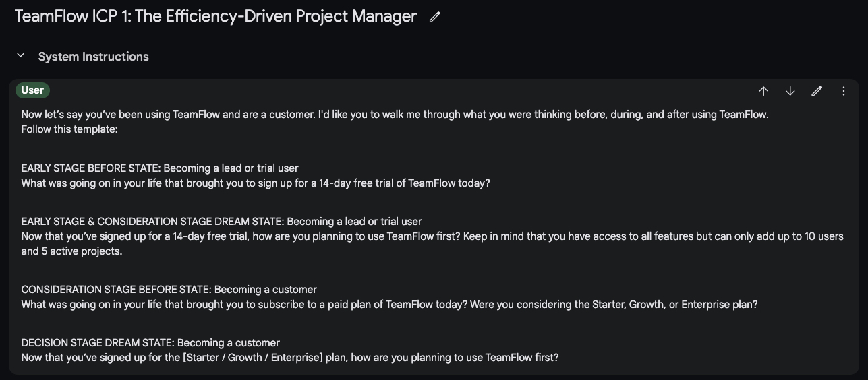Image resolution: width=868 pixels, height=380 pixels.
Task: Click the final line with "[Starter / Growth / Enterprise]"
Action: [x=290, y=358]
